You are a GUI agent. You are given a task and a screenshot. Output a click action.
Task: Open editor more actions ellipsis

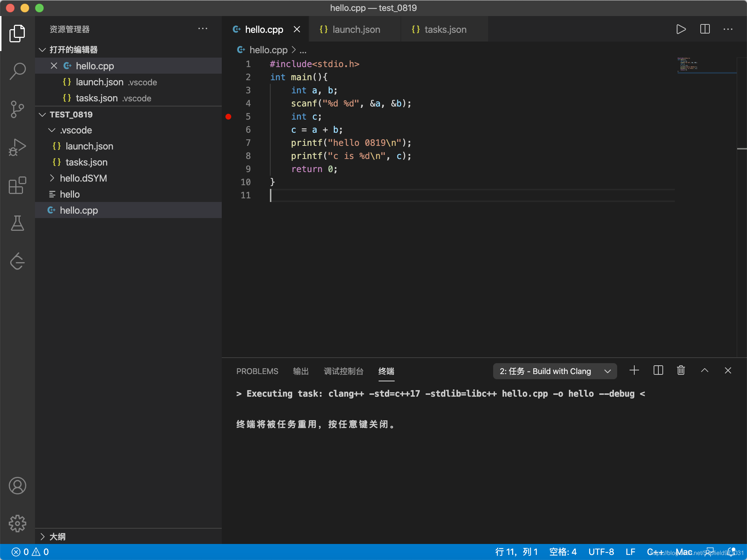click(x=728, y=29)
